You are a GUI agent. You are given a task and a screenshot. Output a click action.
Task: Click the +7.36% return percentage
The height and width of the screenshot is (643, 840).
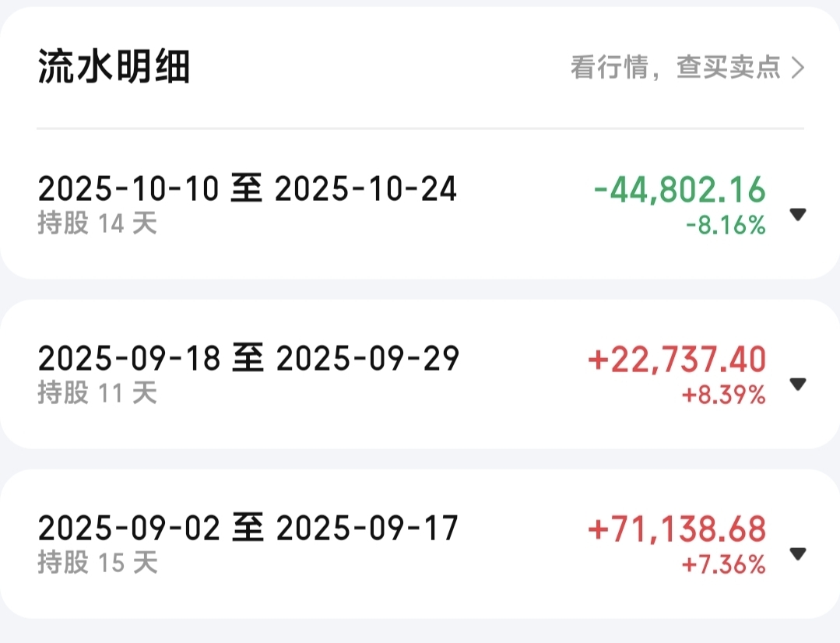pos(724,565)
